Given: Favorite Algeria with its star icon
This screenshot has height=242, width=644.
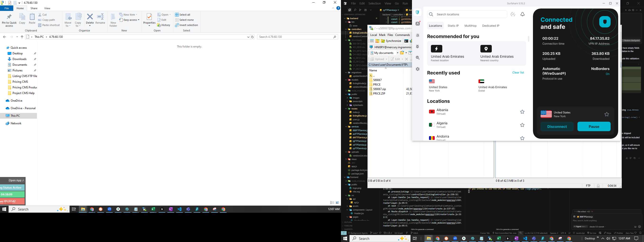Looking at the screenshot, I should pyautogui.click(x=522, y=125).
